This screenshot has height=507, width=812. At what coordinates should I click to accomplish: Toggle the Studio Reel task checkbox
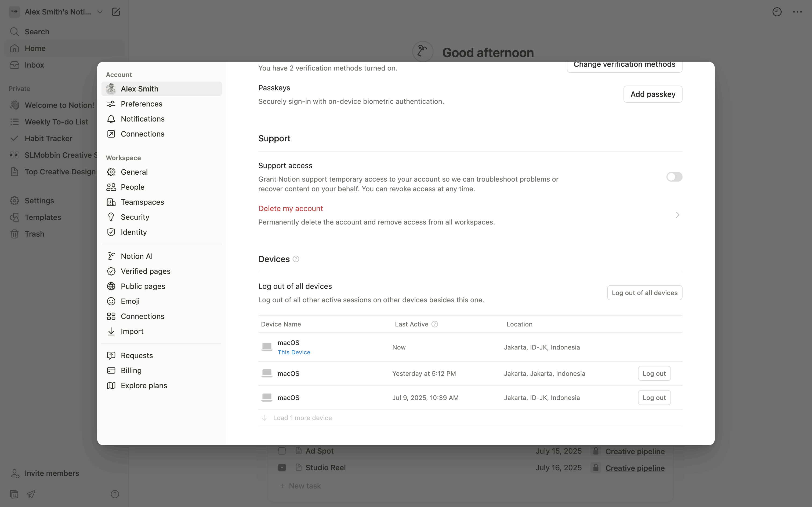click(282, 468)
